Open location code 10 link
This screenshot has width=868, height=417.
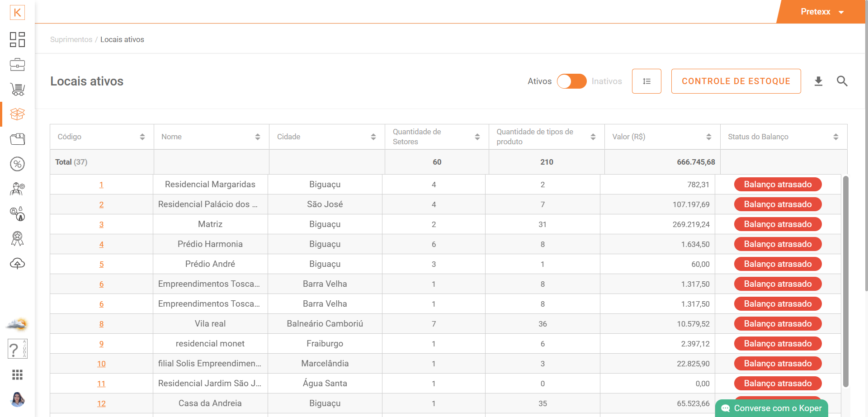(x=101, y=364)
